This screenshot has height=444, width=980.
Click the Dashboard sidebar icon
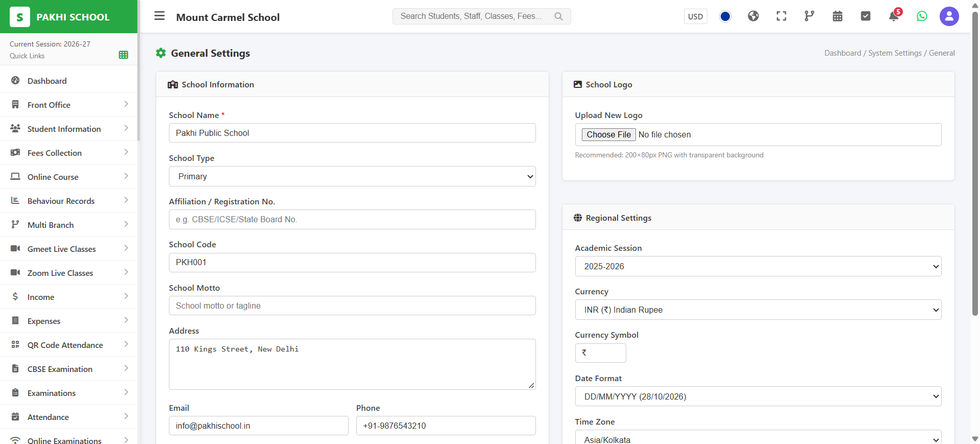[15, 80]
